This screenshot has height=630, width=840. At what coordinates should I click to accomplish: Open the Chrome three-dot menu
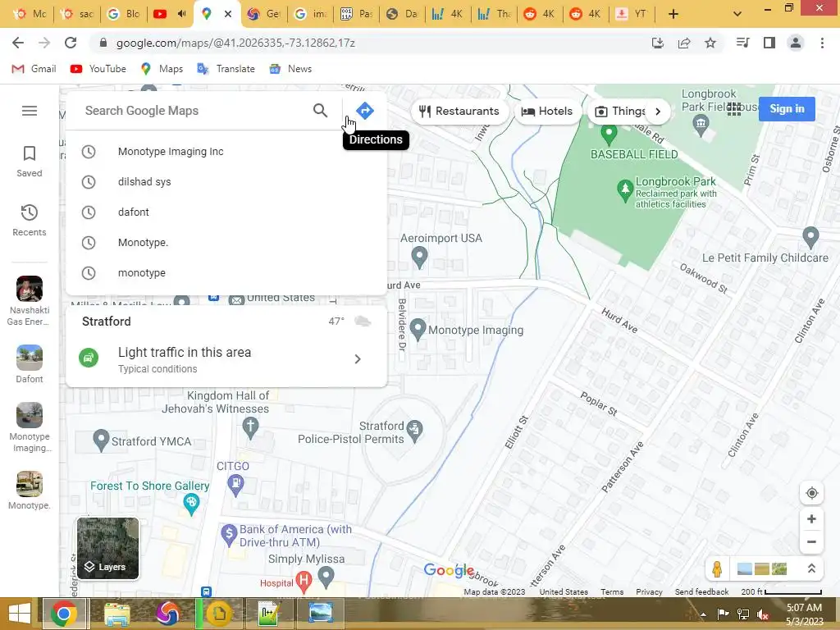[x=822, y=43]
